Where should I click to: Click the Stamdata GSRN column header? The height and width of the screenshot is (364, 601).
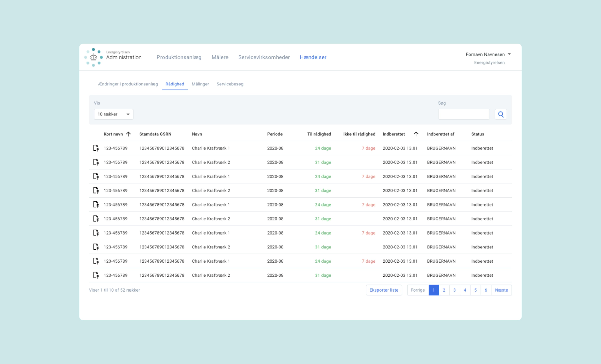coord(155,134)
